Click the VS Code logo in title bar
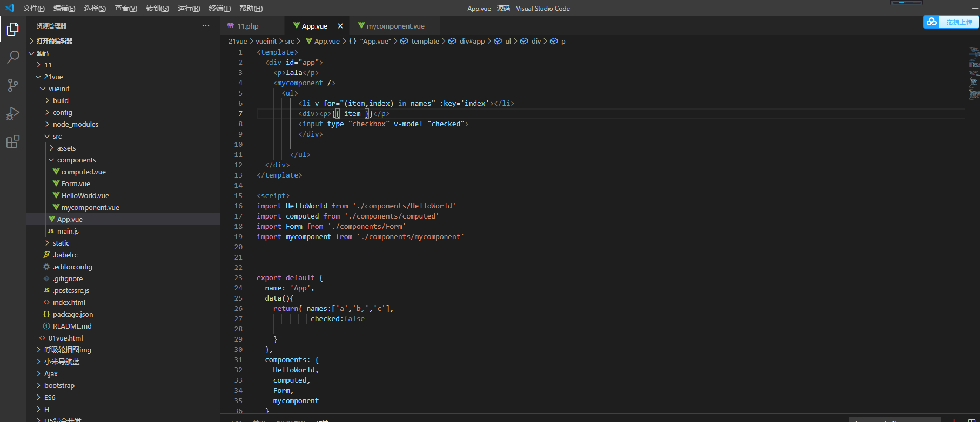Image resolution: width=980 pixels, height=422 pixels. coord(10,8)
